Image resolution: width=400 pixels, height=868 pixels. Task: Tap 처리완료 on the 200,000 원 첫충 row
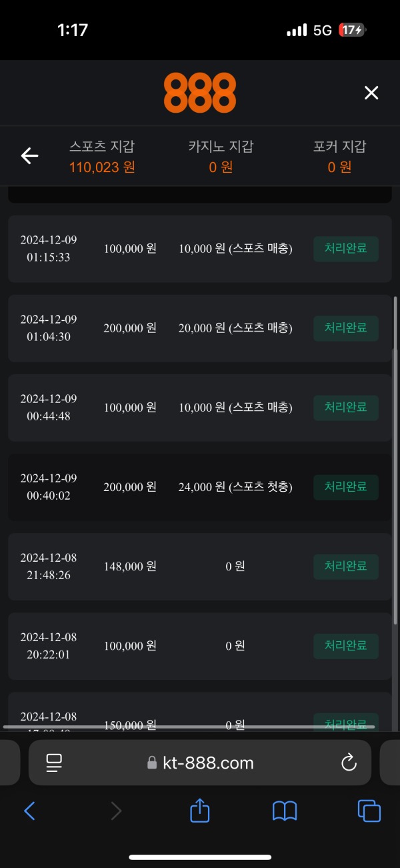tap(345, 487)
